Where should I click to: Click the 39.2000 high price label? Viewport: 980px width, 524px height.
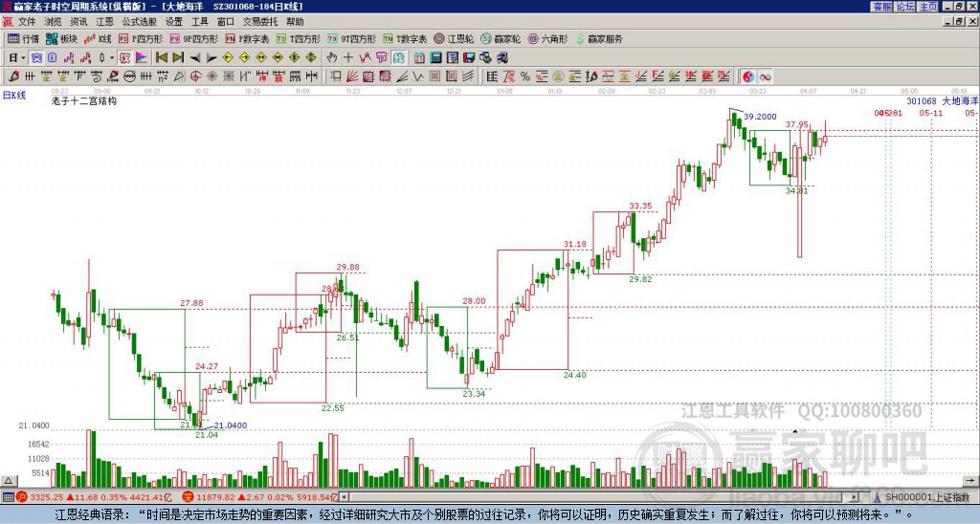click(760, 116)
